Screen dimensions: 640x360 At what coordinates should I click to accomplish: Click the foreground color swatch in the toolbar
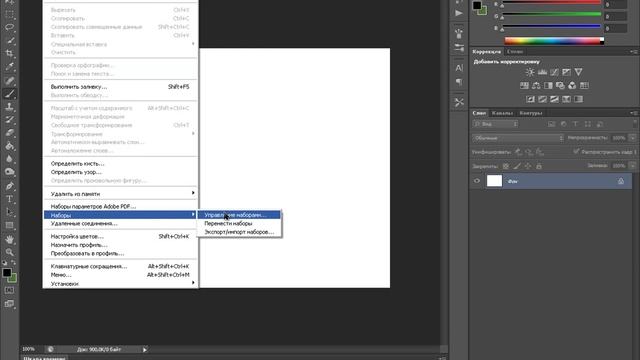point(7,273)
